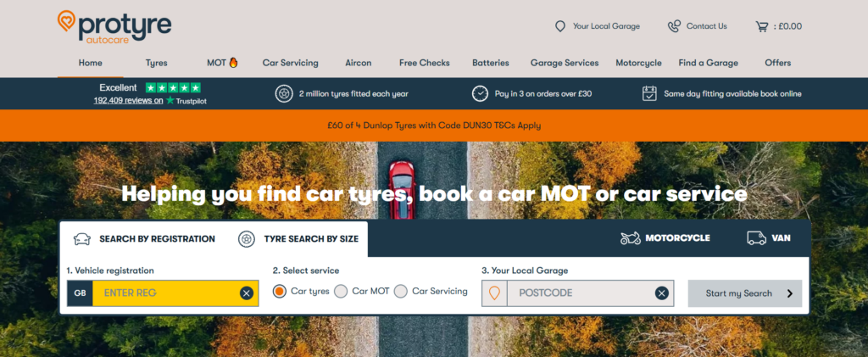Select the Car tyres radio button
Screen dimensions: 868x357
pyautogui.click(x=280, y=291)
